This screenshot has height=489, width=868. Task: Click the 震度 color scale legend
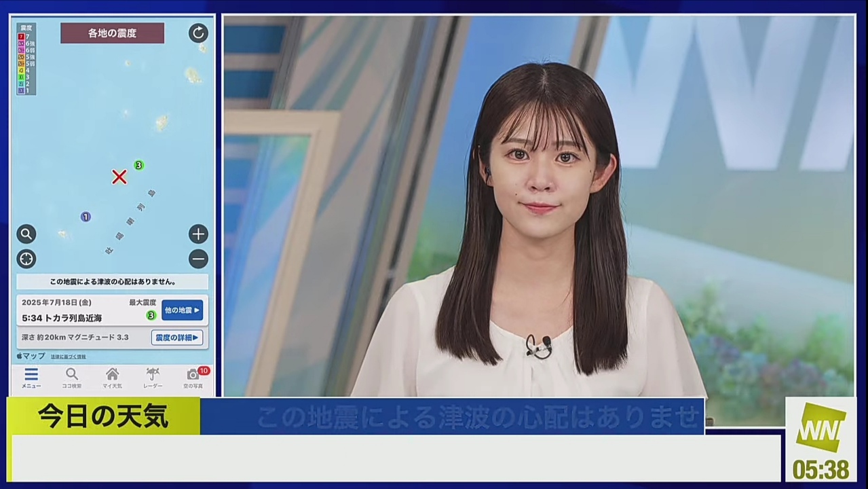click(26, 59)
